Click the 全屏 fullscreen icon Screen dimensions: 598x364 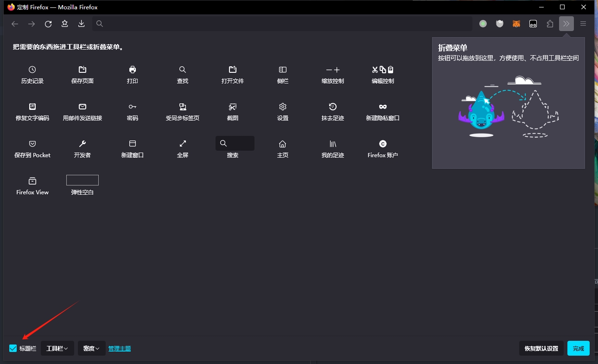coord(183,144)
